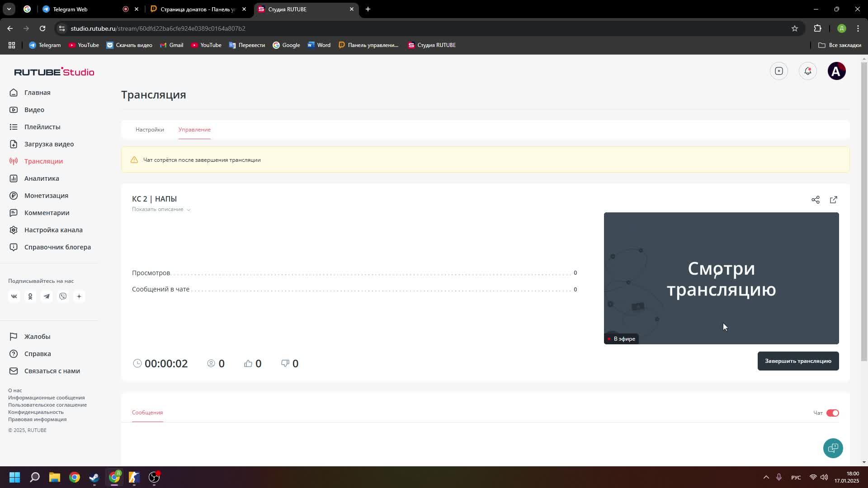Open Steam from taskbar
This screenshot has height=488, width=868.
click(94, 477)
